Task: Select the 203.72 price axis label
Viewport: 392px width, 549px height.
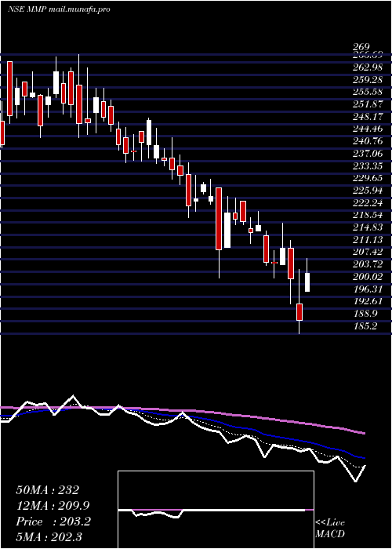Action: [x=368, y=264]
